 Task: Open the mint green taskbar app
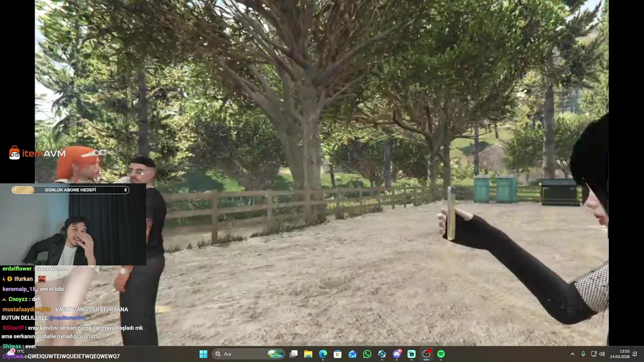(412, 354)
